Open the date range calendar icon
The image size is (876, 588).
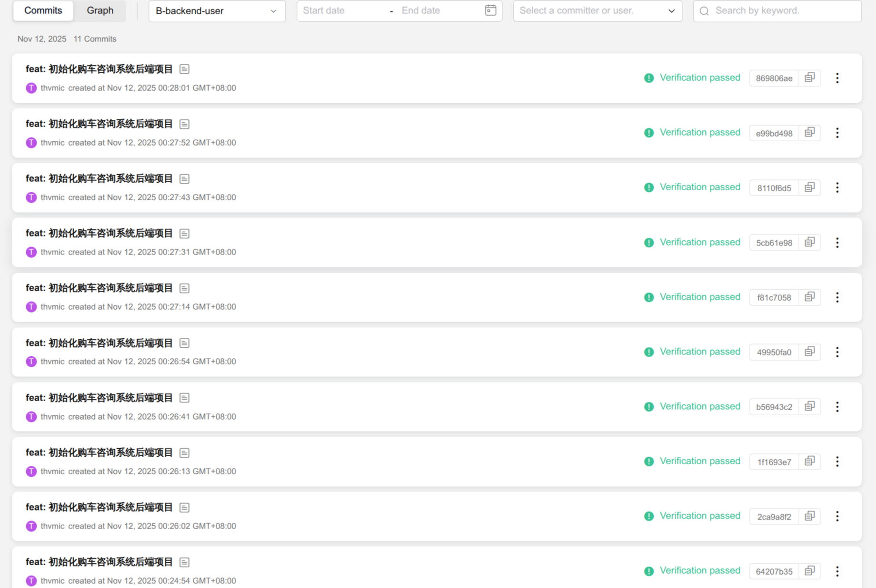[490, 10]
